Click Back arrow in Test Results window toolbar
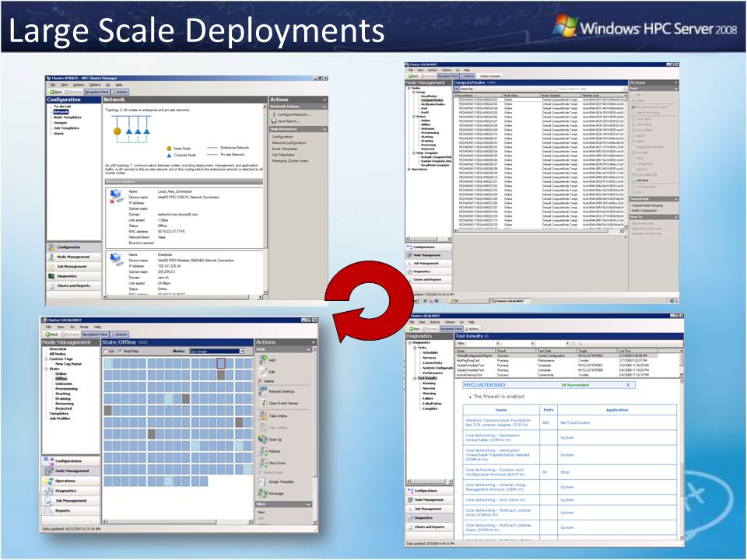Screen dimensions: 747x560 pos(410,329)
